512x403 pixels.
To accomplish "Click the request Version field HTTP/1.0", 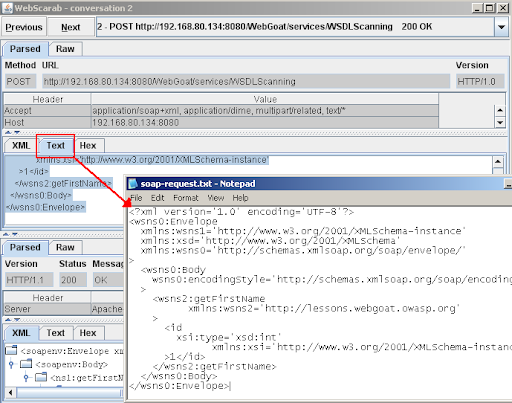I will (x=480, y=81).
